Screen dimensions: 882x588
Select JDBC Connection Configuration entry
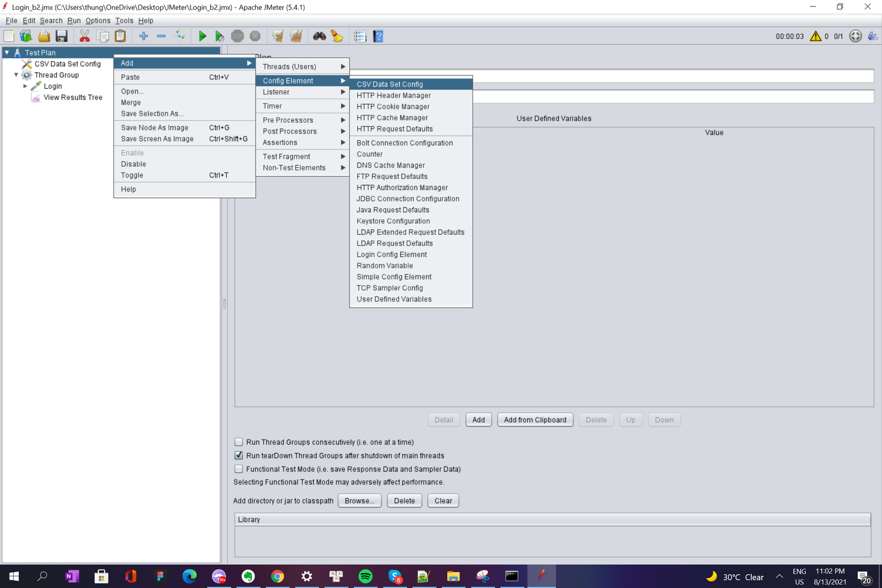coord(411,198)
